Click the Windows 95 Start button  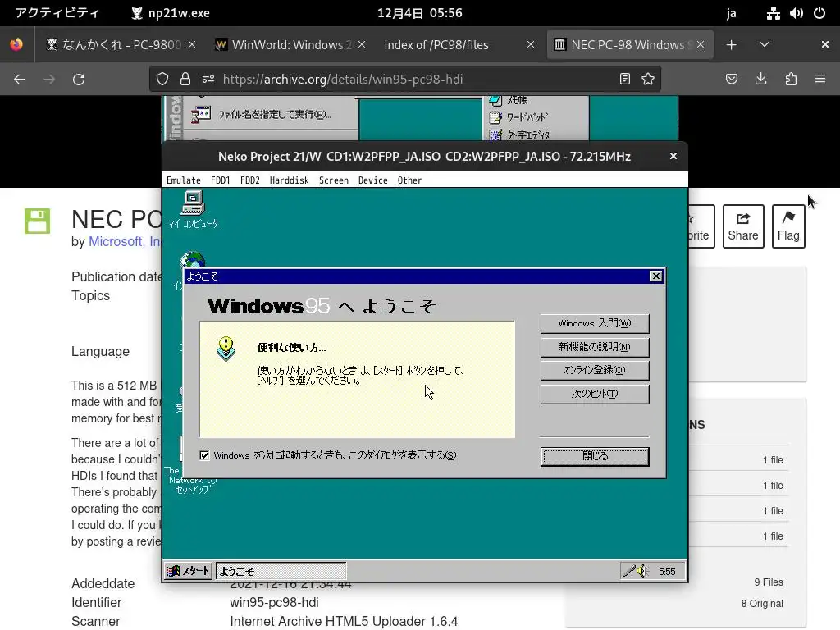pyautogui.click(x=188, y=571)
